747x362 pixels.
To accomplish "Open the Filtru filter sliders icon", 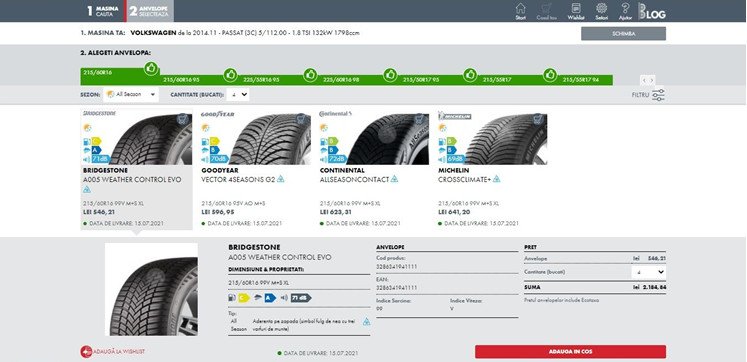I will point(658,95).
